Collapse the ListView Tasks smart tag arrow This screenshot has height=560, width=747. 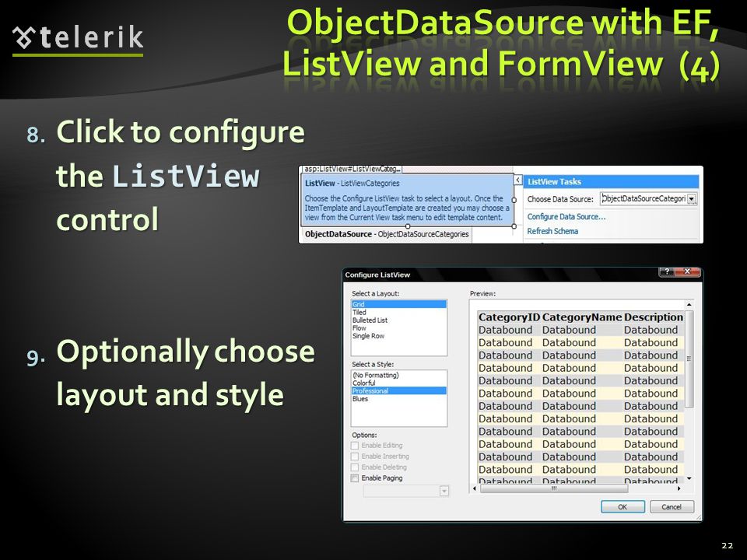518,180
